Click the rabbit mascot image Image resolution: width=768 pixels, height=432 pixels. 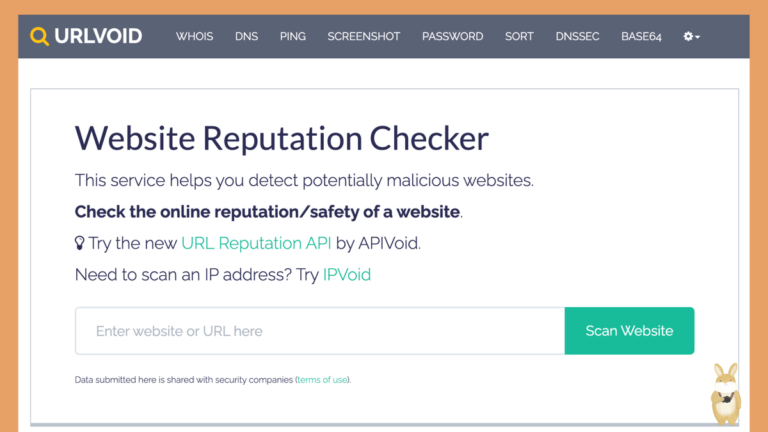coord(725,393)
